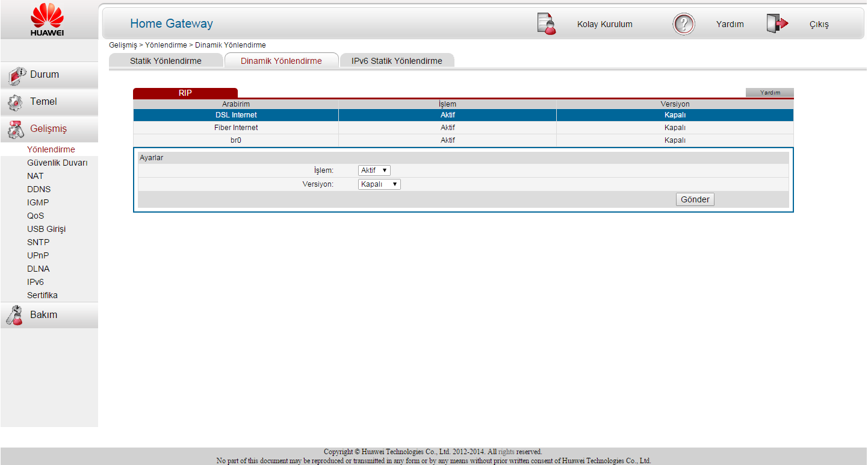Open the İşlem dropdown set to Aktif

point(374,170)
